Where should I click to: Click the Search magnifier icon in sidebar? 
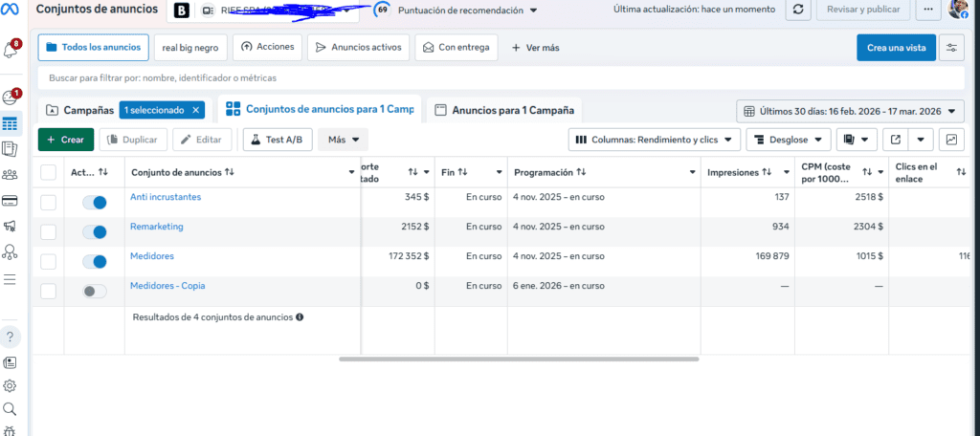[x=10, y=409]
